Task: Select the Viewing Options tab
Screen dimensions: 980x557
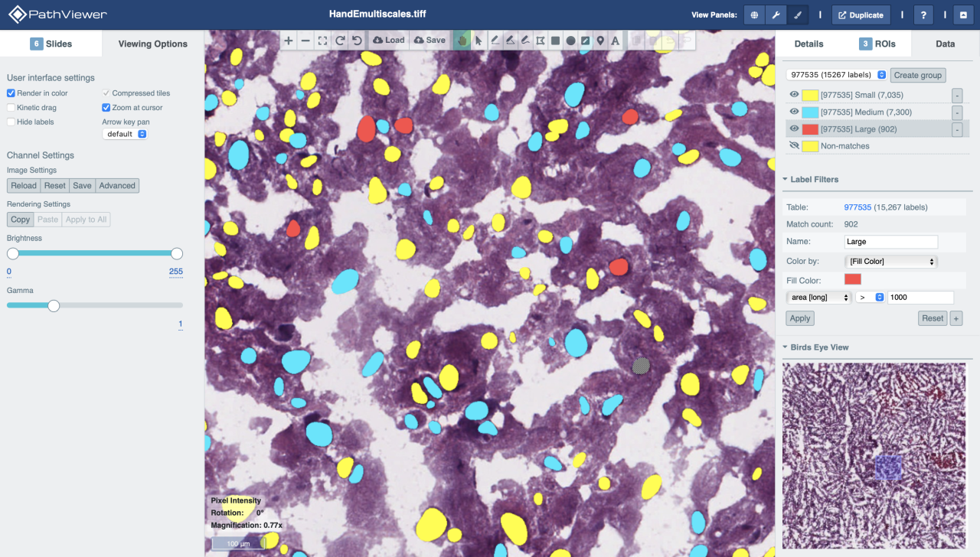Action: click(153, 44)
